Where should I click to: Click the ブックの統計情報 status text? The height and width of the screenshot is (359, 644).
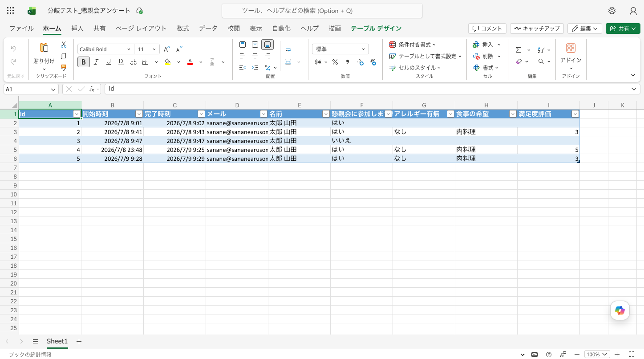tap(30, 355)
